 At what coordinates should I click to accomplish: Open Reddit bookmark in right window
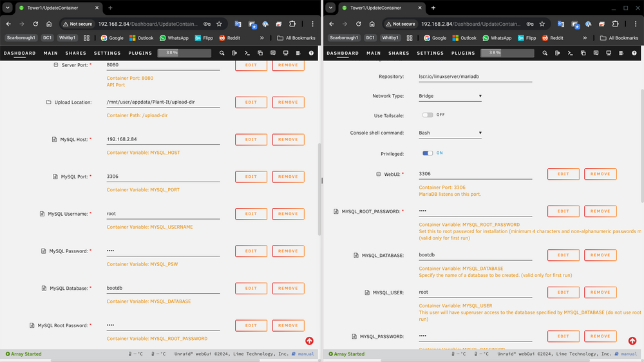pyautogui.click(x=553, y=38)
